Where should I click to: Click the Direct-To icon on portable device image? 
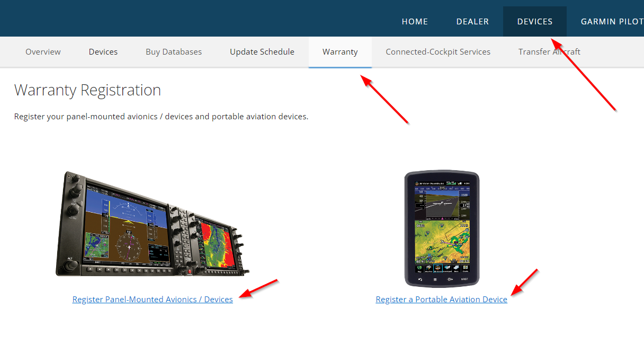click(x=450, y=279)
